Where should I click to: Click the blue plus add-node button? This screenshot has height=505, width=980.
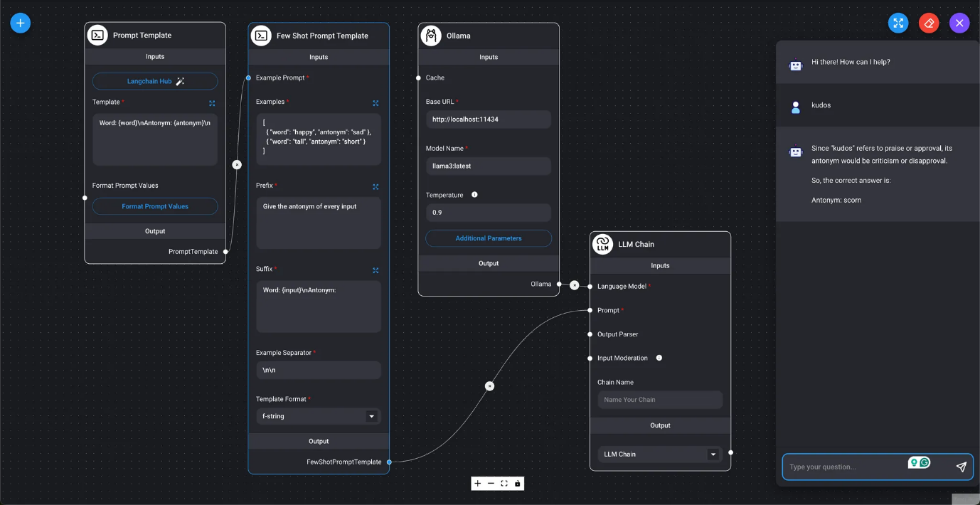point(20,23)
